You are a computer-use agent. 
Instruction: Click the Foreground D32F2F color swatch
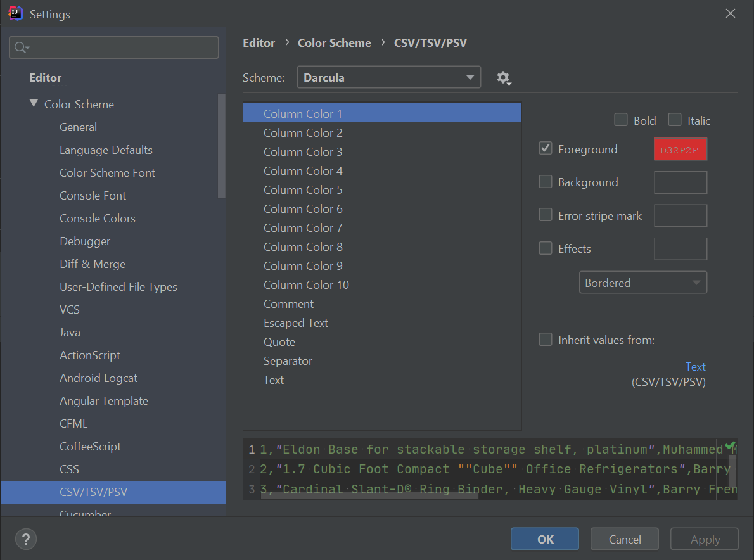click(x=681, y=150)
